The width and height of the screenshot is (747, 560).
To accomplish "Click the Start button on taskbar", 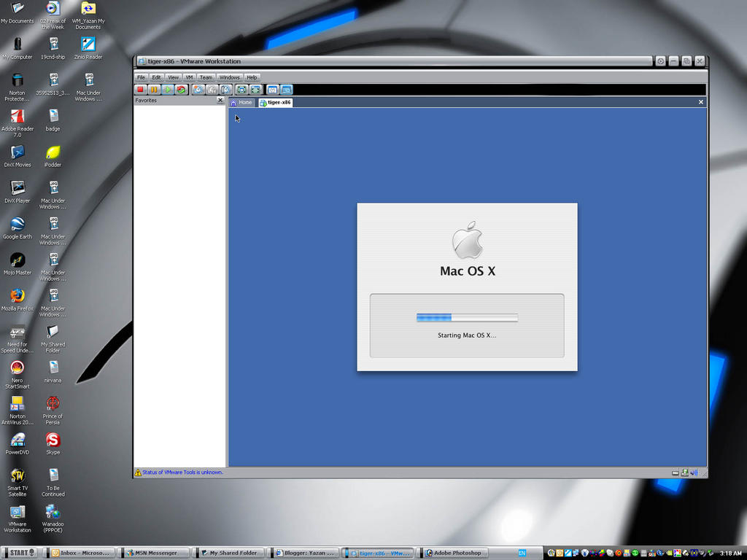I will 20,553.
